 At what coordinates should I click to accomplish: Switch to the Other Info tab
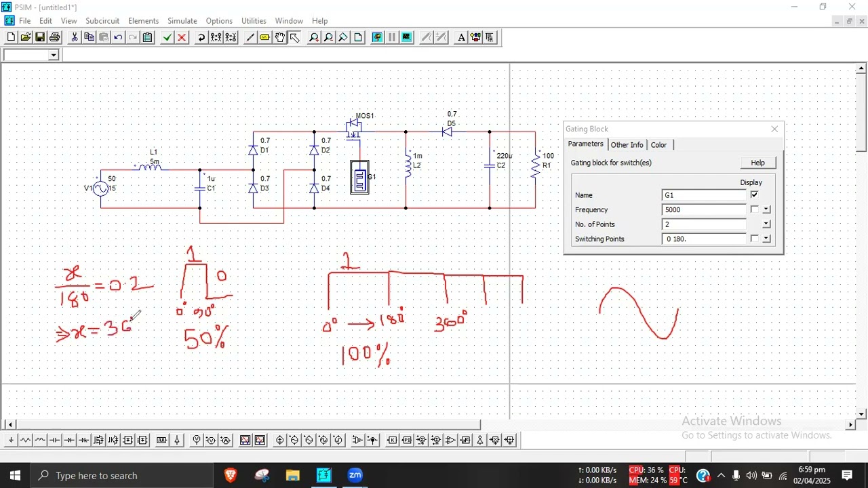(x=627, y=145)
